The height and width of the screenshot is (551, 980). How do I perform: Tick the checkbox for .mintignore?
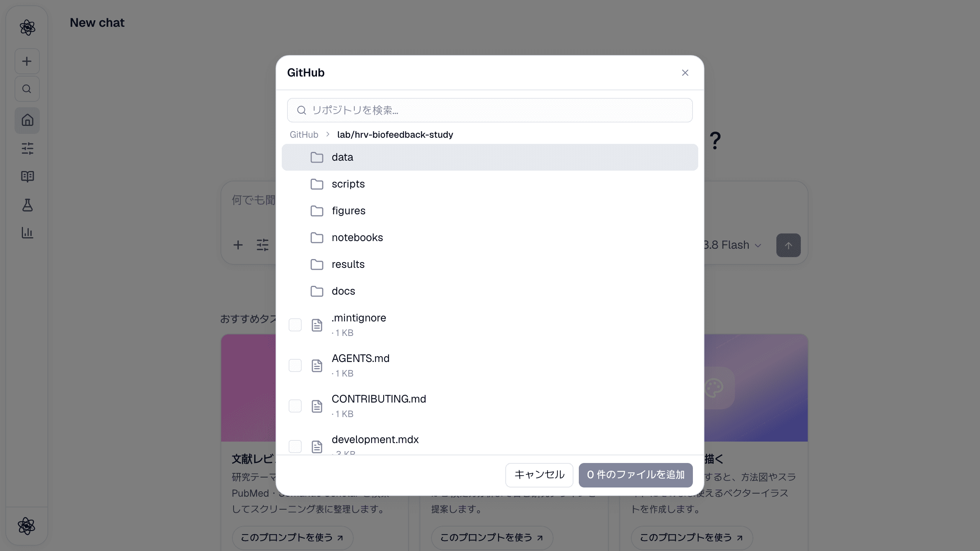pyautogui.click(x=295, y=325)
